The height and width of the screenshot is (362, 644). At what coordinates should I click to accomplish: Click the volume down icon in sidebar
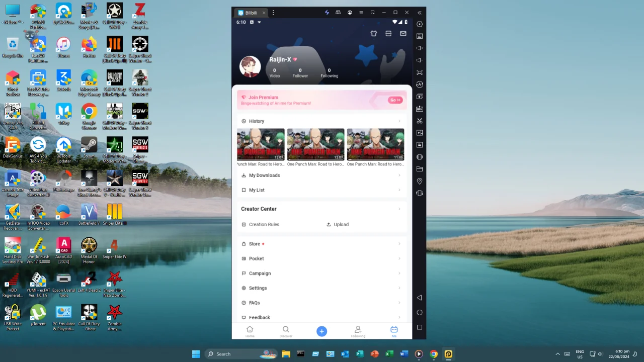pyautogui.click(x=420, y=60)
